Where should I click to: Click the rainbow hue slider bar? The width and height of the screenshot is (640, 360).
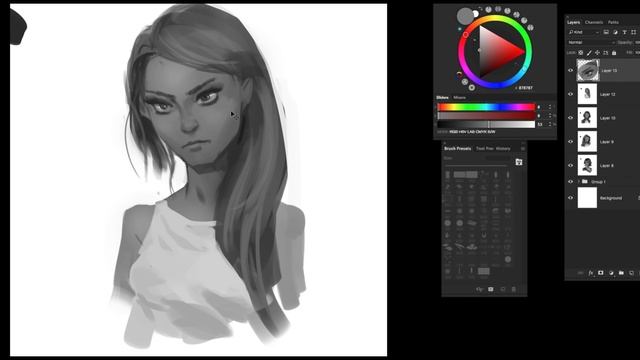pyautogui.click(x=486, y=107)
